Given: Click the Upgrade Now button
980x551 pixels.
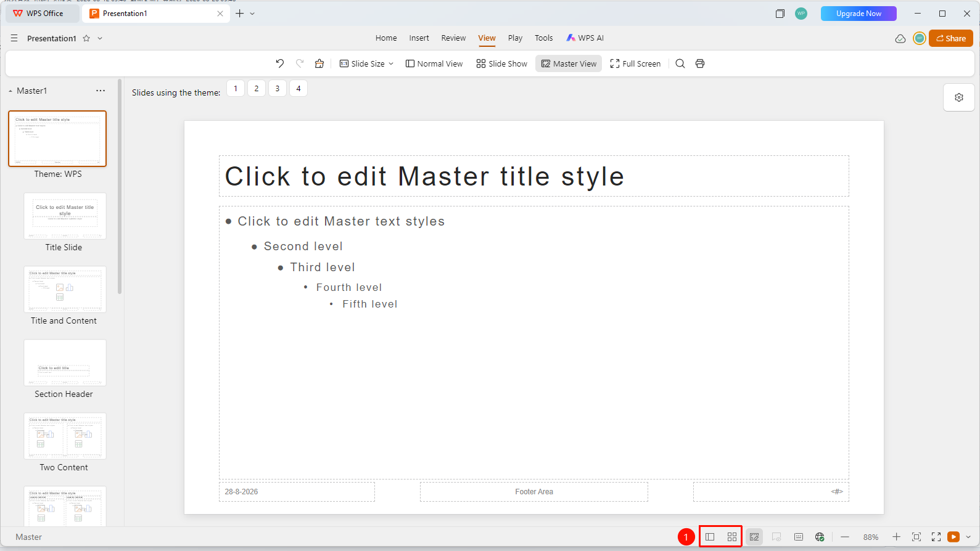Looking at the screenshot, I should click(x=859, y=14).
